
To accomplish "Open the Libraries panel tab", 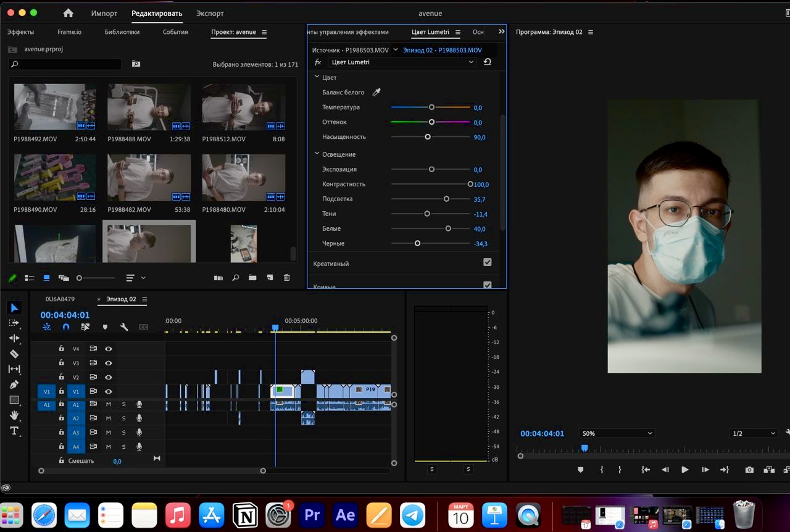I will 122,32.
